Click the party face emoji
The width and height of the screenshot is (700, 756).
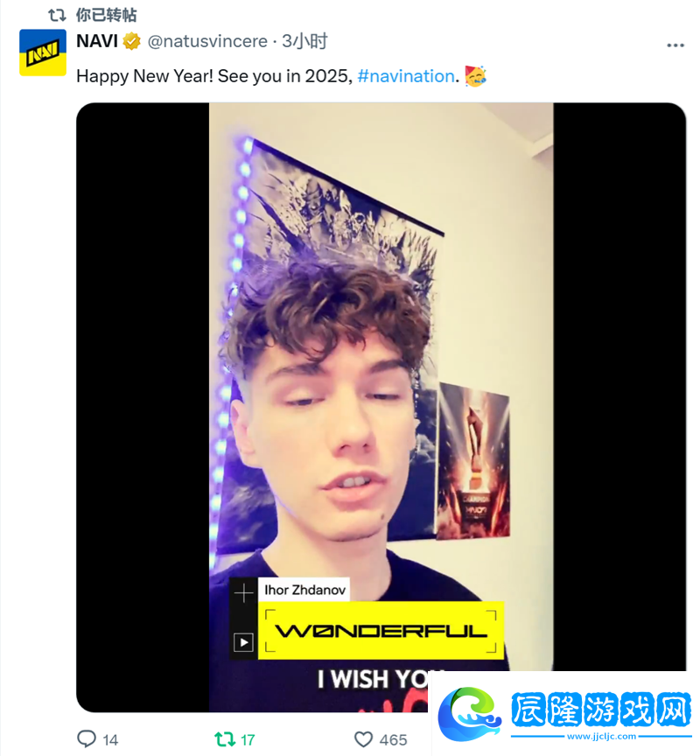coord(475,76)
